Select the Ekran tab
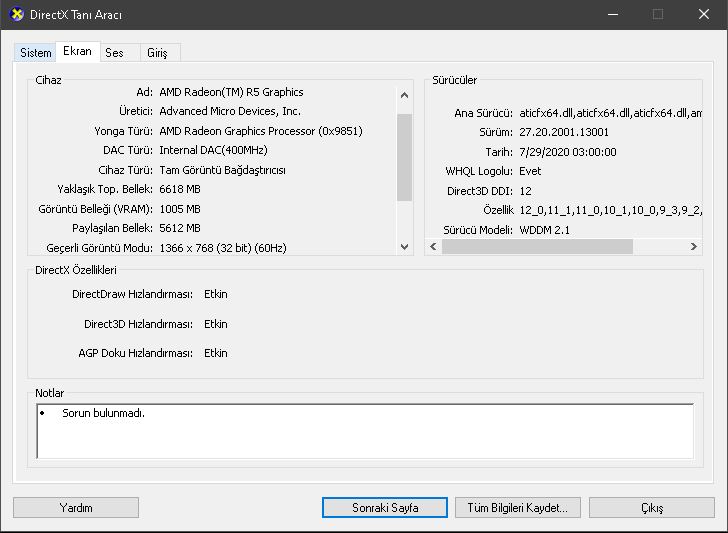 click(78, 51)
